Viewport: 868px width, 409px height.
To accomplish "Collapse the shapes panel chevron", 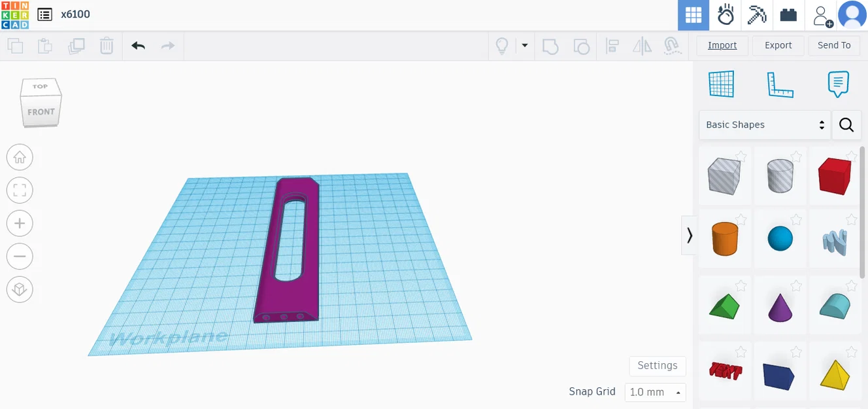I will [689, 235].
